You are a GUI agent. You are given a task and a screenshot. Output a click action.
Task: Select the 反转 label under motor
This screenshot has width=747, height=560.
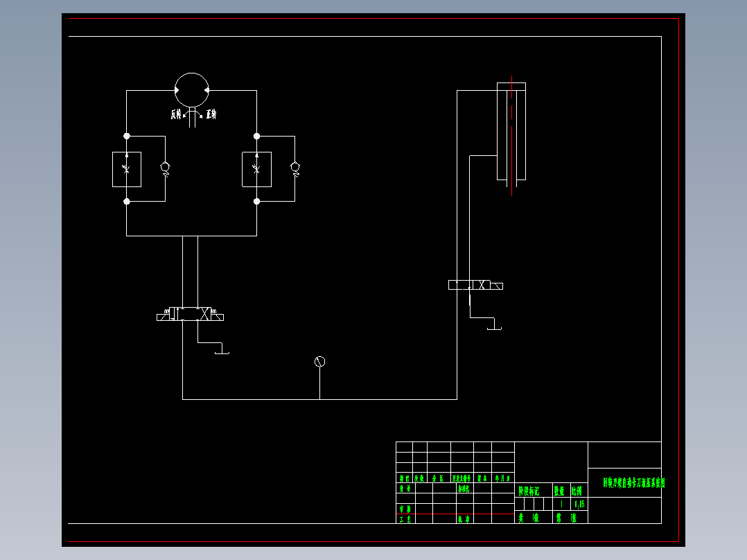click(176, 114)
